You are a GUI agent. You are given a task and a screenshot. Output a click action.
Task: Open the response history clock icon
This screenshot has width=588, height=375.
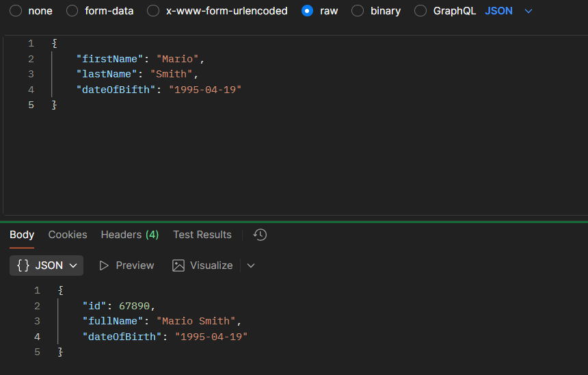click(260, 235)
